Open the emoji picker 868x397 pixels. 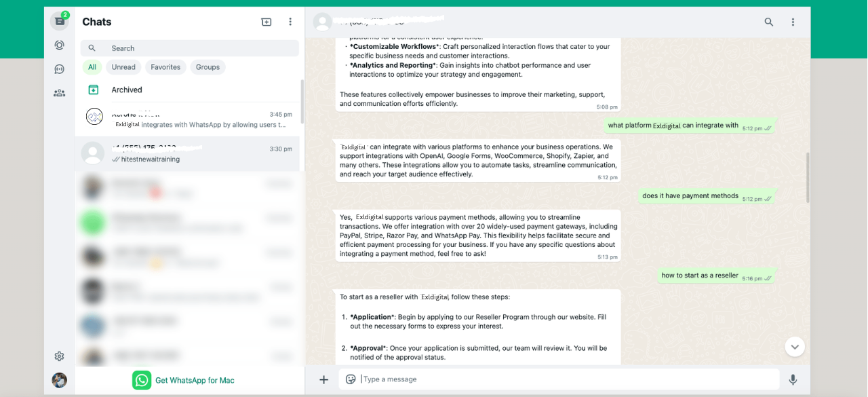(x=351, y=379)
